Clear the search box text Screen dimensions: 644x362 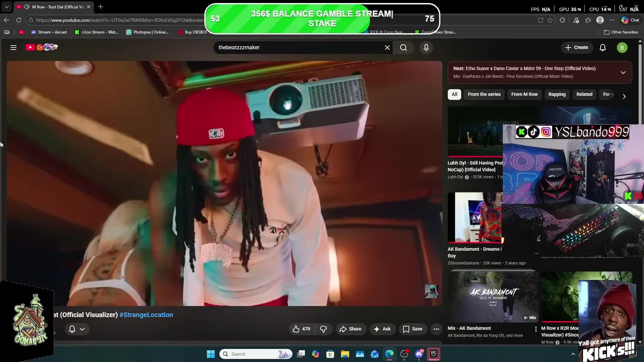pyautogui.click(x=387, y=47)
